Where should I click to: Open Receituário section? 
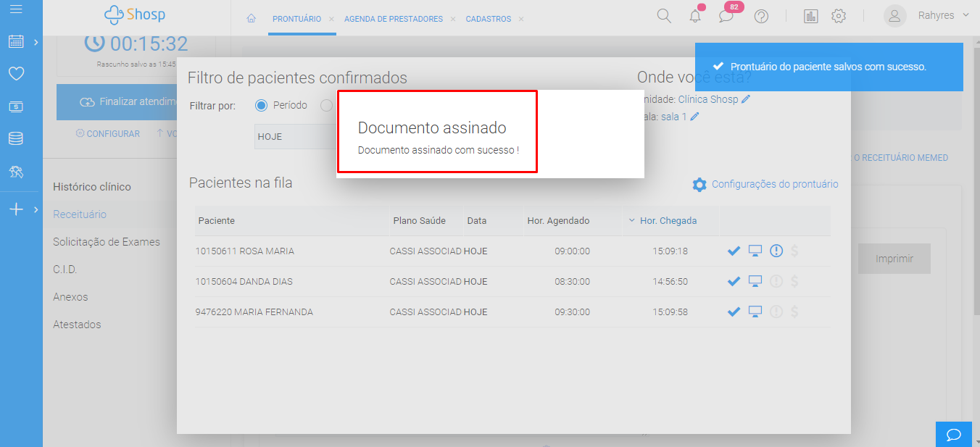80,214
